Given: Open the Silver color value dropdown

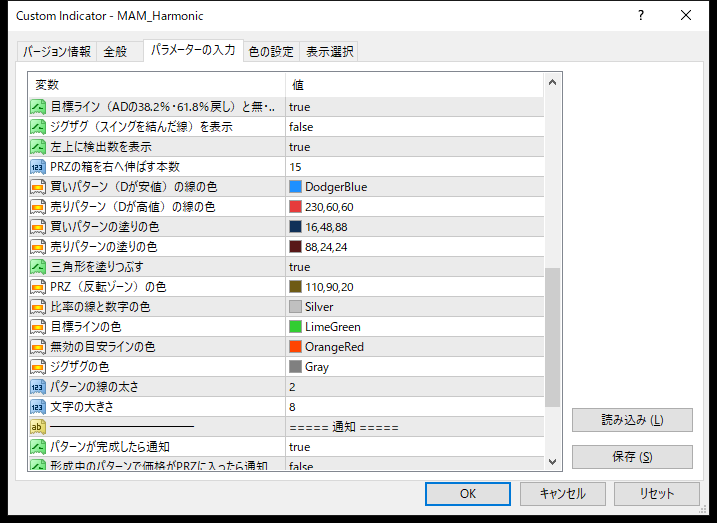Looking at the screenshot, I should pos(414,307).
